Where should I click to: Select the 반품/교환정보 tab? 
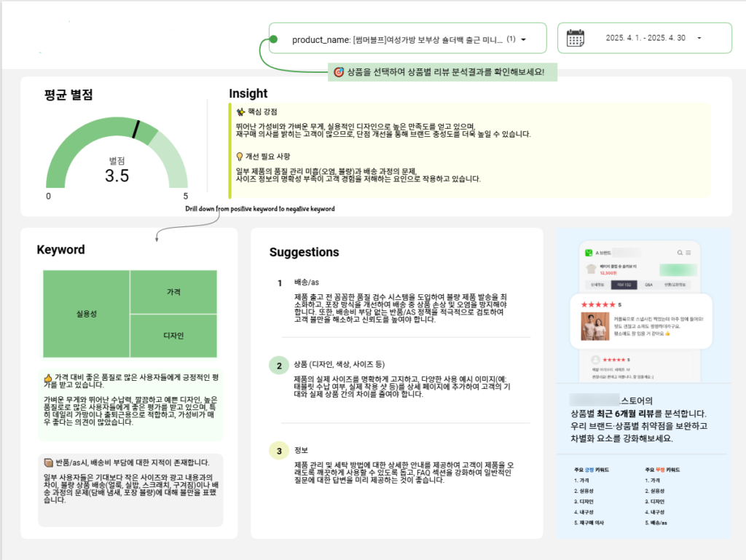click(x=674, y=285)
